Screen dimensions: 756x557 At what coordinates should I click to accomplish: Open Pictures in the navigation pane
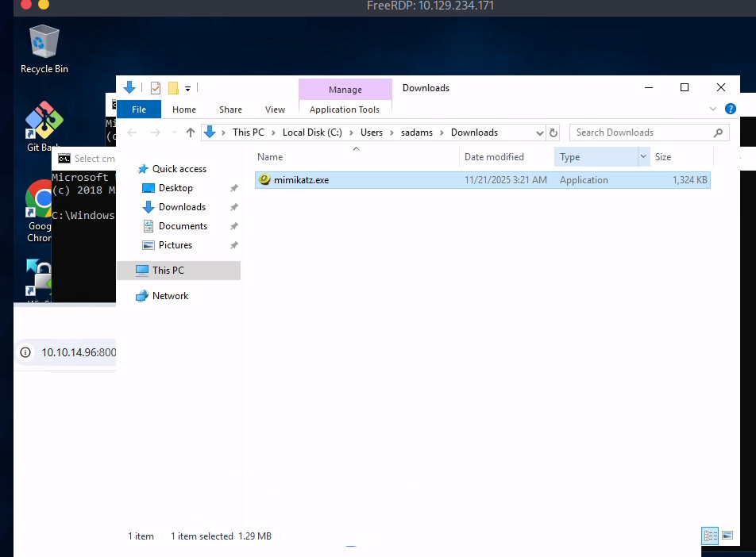point(175,245)
